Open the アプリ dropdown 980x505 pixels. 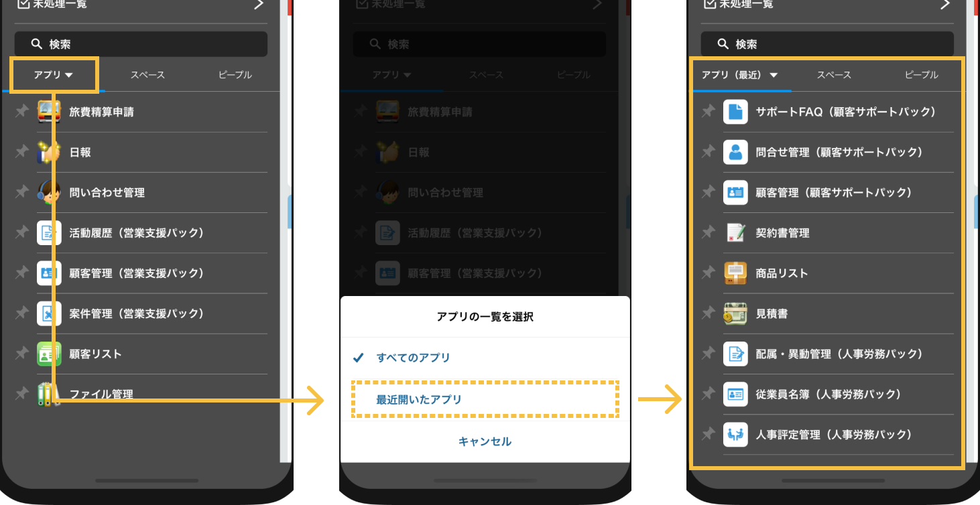point(53,74)
